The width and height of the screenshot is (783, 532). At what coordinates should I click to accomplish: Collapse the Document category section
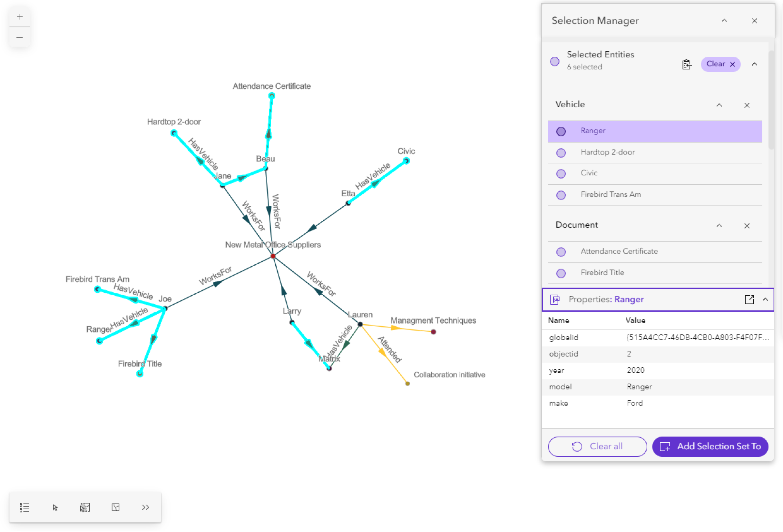(721, 225)
